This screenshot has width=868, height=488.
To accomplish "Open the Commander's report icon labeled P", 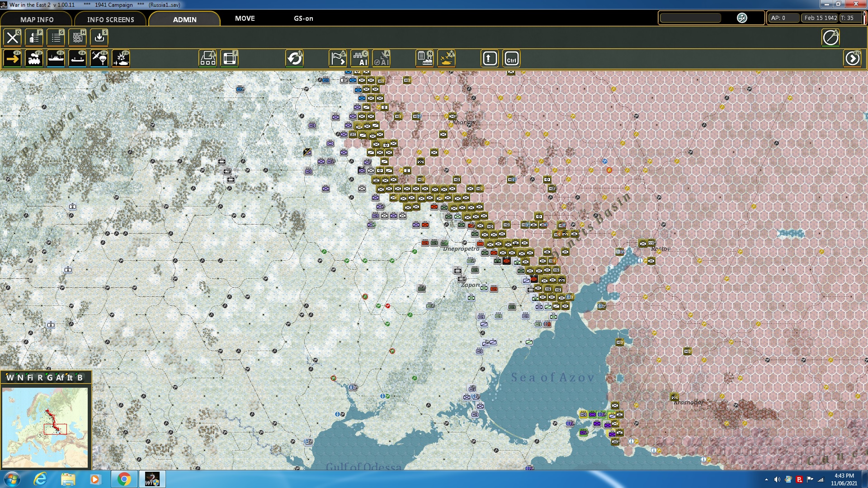I will 33,38.
